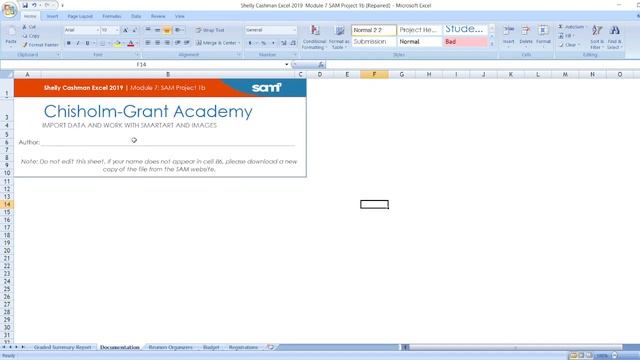This screenshot has width=640, height=360.
Task: Apply the Submission cell style
Action: coord(374,42)
